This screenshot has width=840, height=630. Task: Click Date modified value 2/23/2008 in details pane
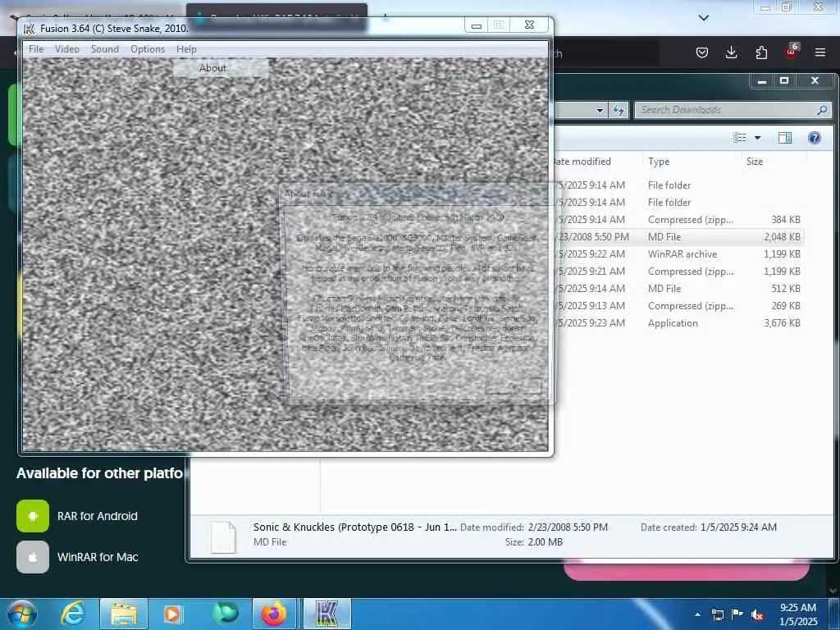pos(568,527)
